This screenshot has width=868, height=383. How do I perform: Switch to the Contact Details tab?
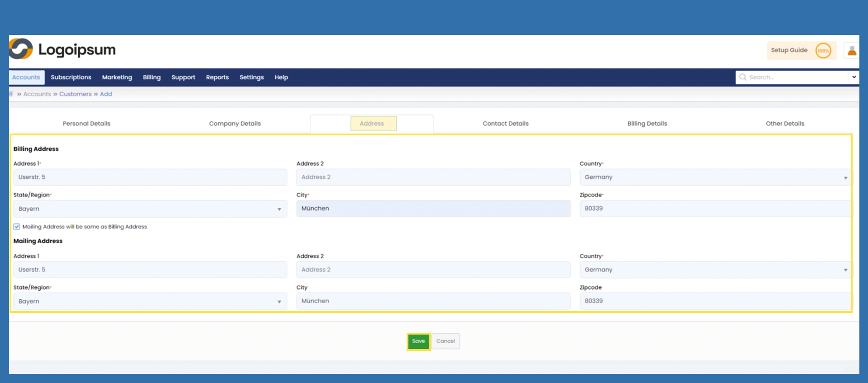point(505,124)
